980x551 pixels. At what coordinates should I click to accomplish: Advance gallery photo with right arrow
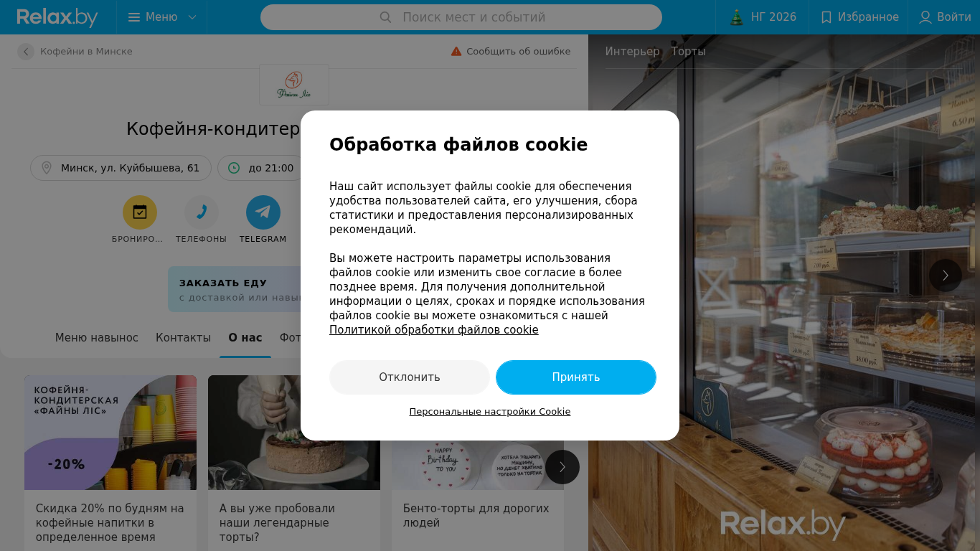click(946, 275)
